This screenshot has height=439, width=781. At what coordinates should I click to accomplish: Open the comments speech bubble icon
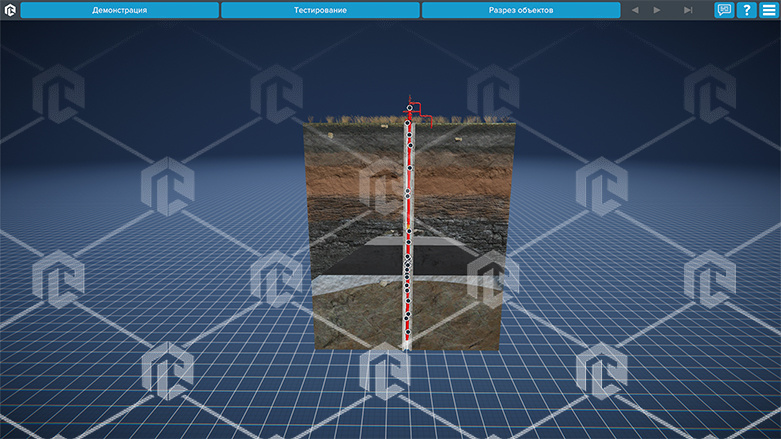coord(724,10)
